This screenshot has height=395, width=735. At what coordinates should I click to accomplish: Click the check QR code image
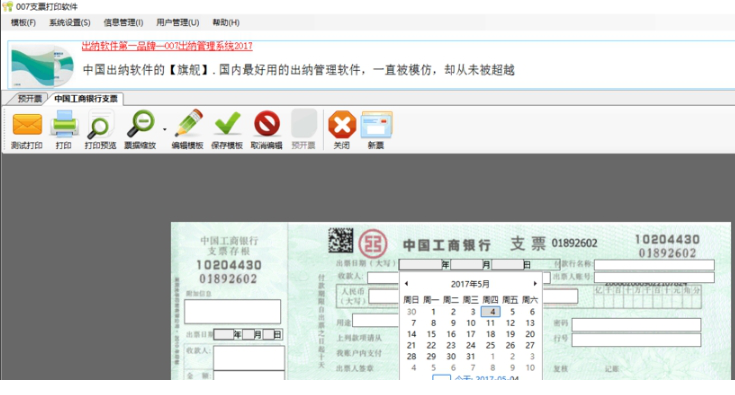[340, 240]
